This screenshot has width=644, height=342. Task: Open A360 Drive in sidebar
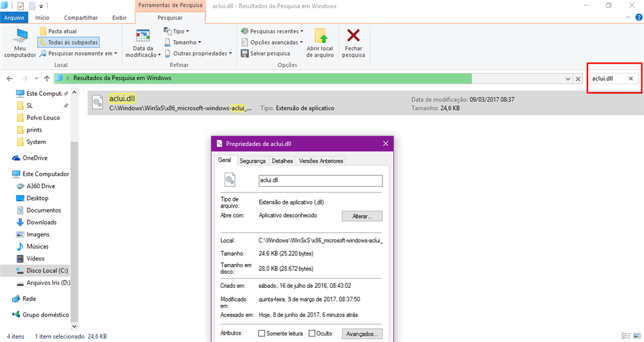pyautogui.click(x=35, y=186)
